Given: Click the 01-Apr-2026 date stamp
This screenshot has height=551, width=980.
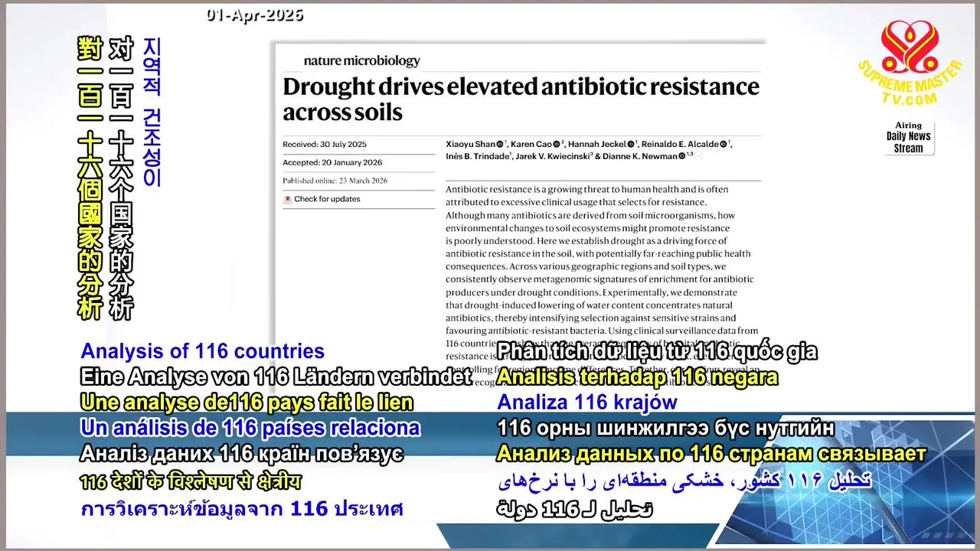Looking at the screenshot, I should [x=254, y=15].
